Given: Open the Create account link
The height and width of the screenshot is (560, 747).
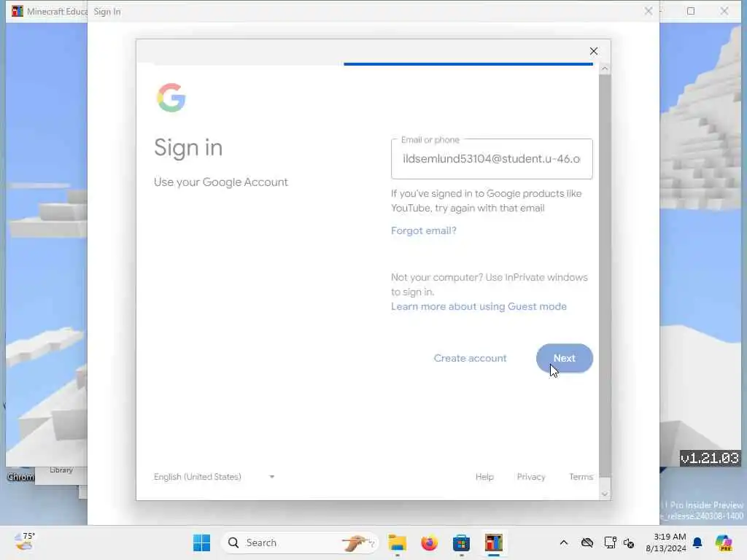Looking at the screenshot, I should pyautogui.click(x=470, y=358).
